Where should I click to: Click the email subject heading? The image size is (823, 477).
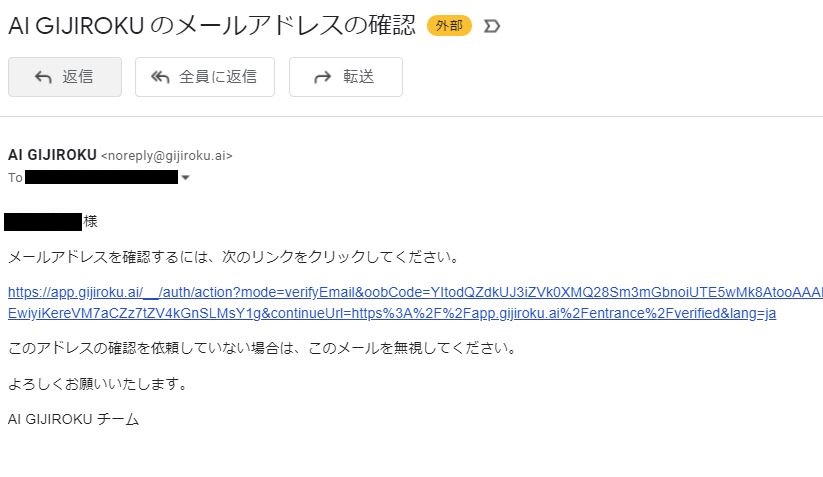pyautogui.click(x=212, y=25)
